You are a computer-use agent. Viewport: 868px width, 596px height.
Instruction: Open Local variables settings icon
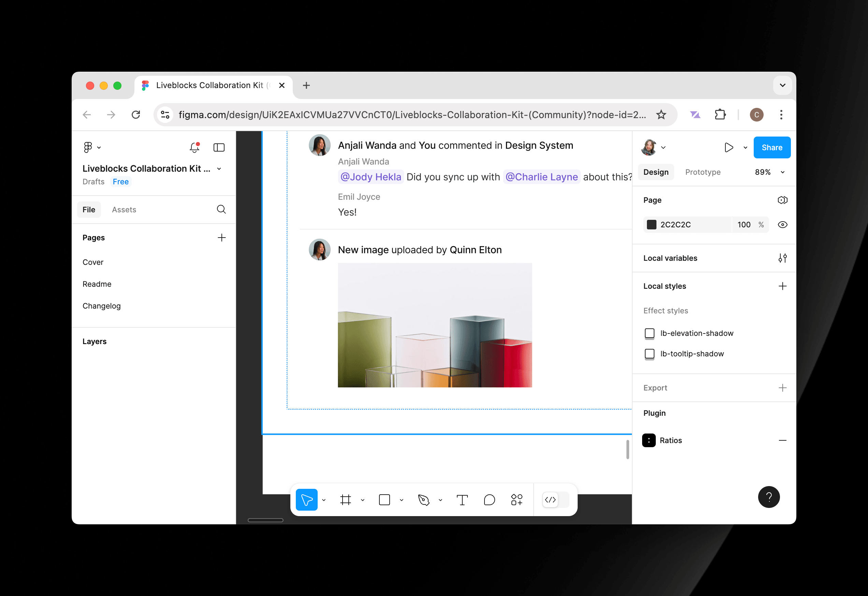click(782, 258)
